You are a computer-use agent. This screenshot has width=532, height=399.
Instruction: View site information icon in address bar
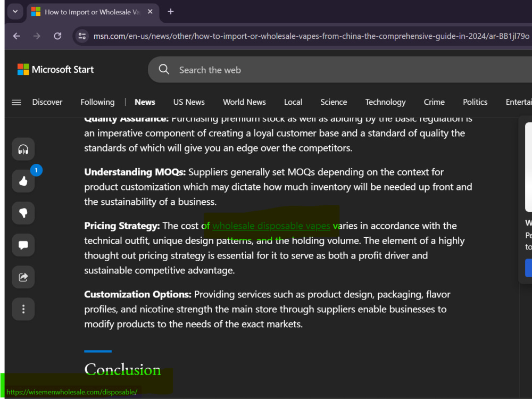[82, 36]
